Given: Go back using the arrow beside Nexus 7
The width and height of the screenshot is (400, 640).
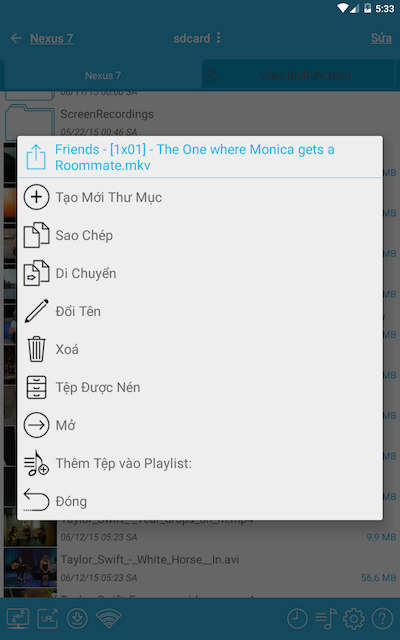Looking at the screenshot, I should 16,38.
